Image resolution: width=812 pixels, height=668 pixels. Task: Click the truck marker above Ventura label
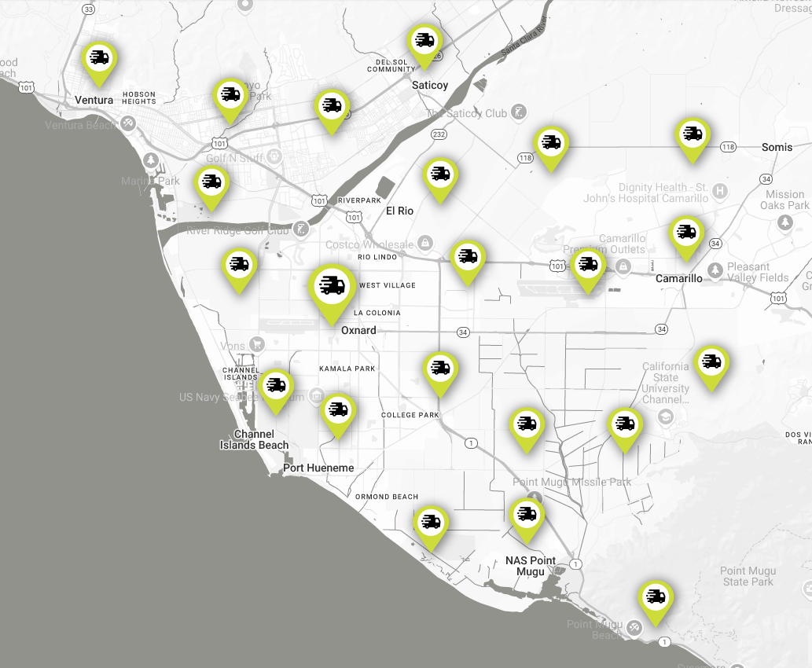[x=99, y=58]
